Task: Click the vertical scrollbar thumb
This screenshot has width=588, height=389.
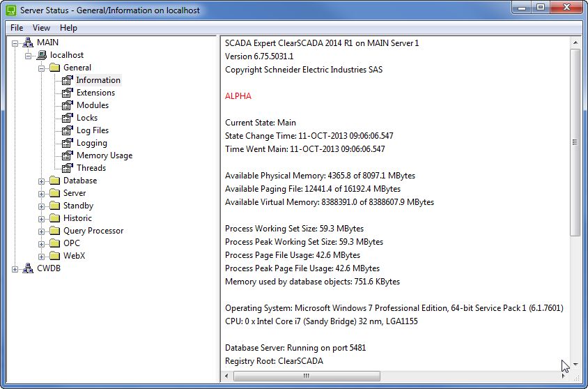Action: coord(575,142)
